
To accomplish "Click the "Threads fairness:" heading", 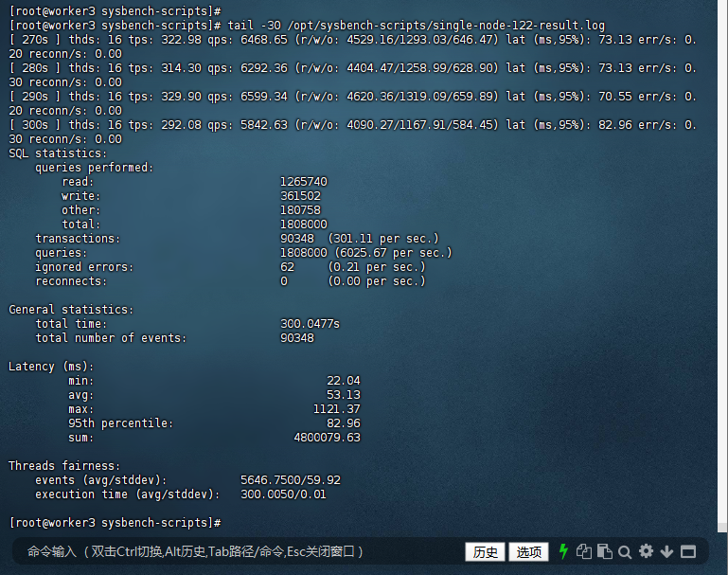I will pos(64,466).
